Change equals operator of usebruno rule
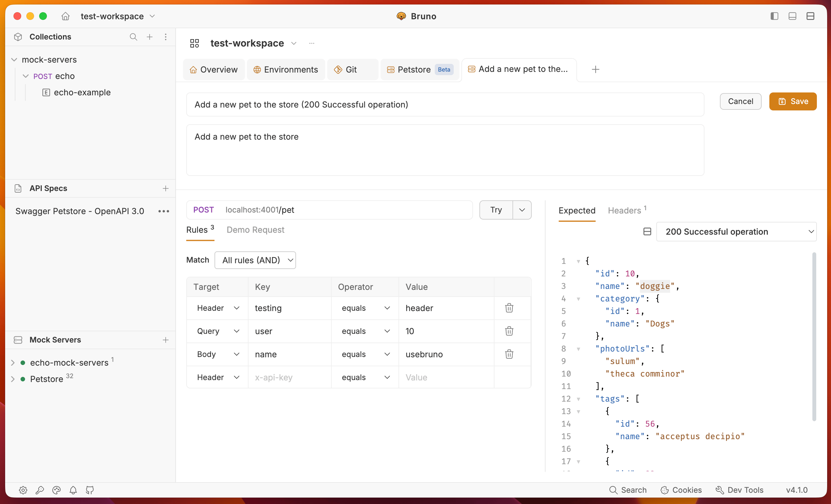This screenshot has width=831, height=504. (366, 354)
